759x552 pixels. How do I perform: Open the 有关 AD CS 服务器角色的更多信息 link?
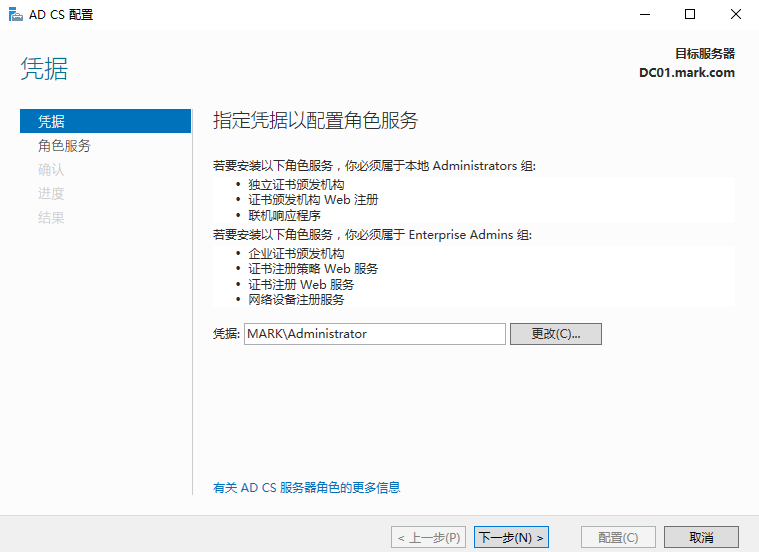tap(306, 488)
